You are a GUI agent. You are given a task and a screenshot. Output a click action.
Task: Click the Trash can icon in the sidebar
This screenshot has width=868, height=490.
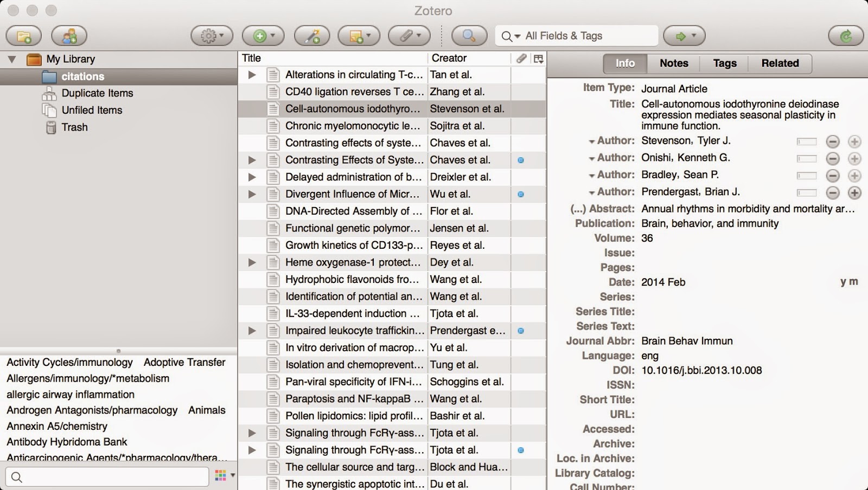(x=51, y=127)
